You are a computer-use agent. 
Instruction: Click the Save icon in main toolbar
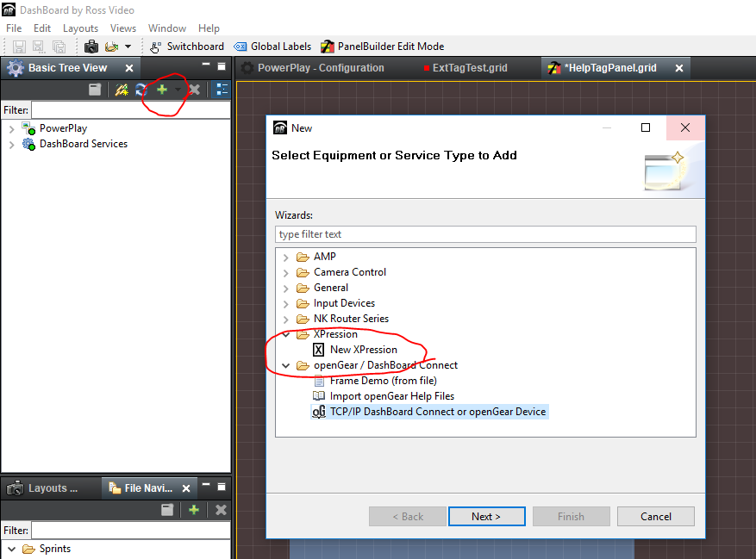pos(19,47)
